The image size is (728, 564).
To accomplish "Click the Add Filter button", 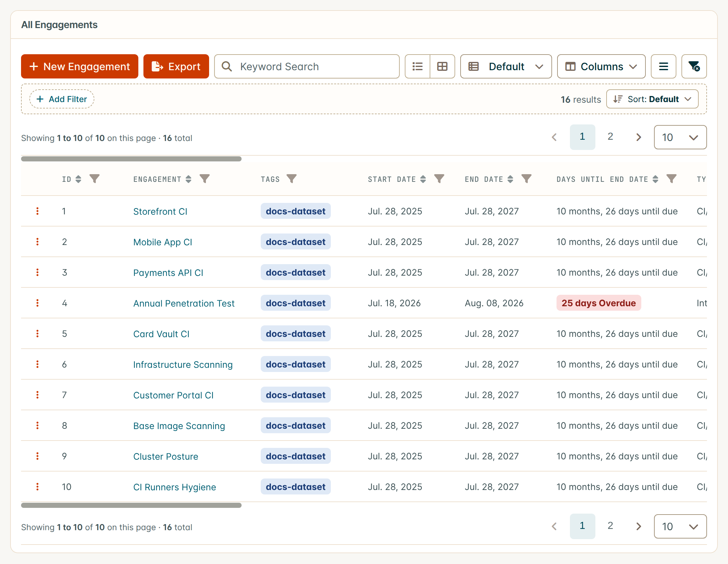I will pyautogui.click(x=62, y=99).
